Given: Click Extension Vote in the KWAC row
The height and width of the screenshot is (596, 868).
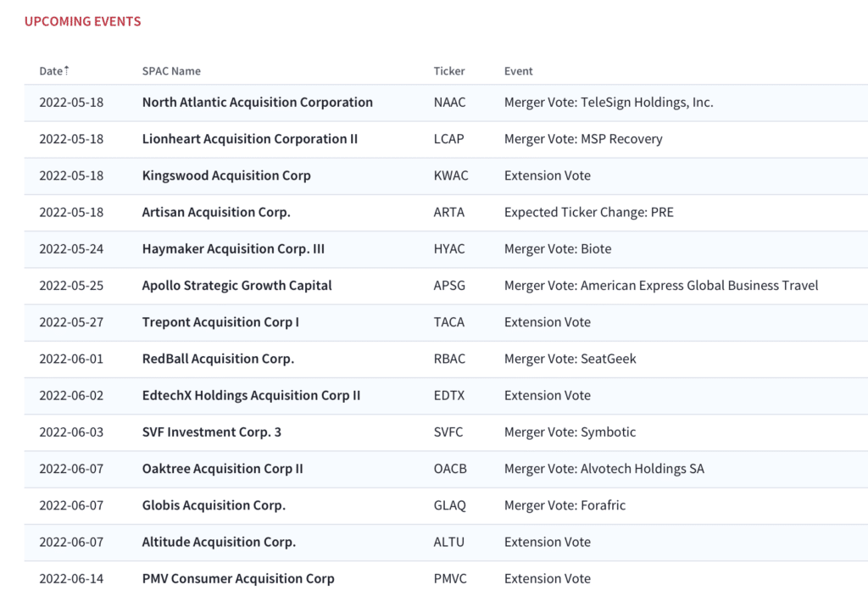Looking at the screenshot, I should (x=547, y=175).
